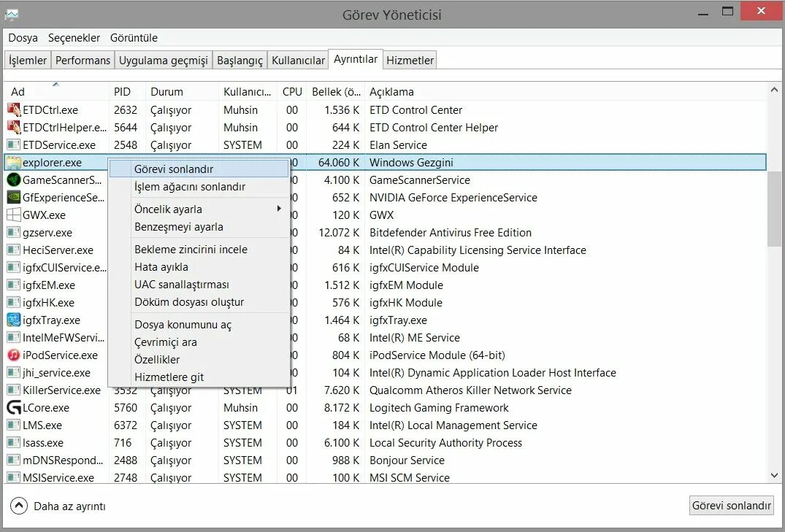
Task: Click the jhi_service.exe process icon
Action: pyautogui.click(x=14, y=372)
